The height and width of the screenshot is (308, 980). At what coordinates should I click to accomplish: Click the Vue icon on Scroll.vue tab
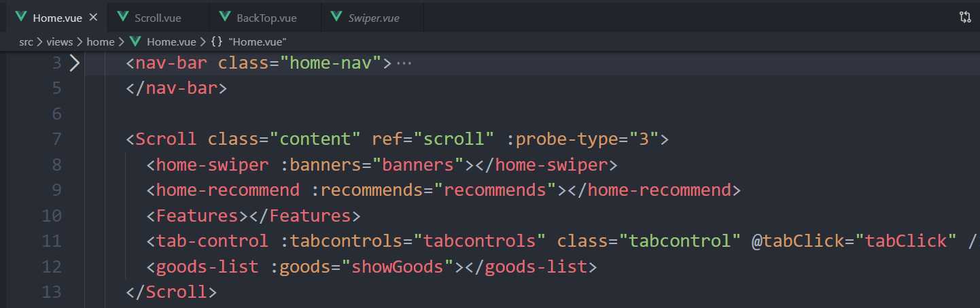(x=123, y=17)
